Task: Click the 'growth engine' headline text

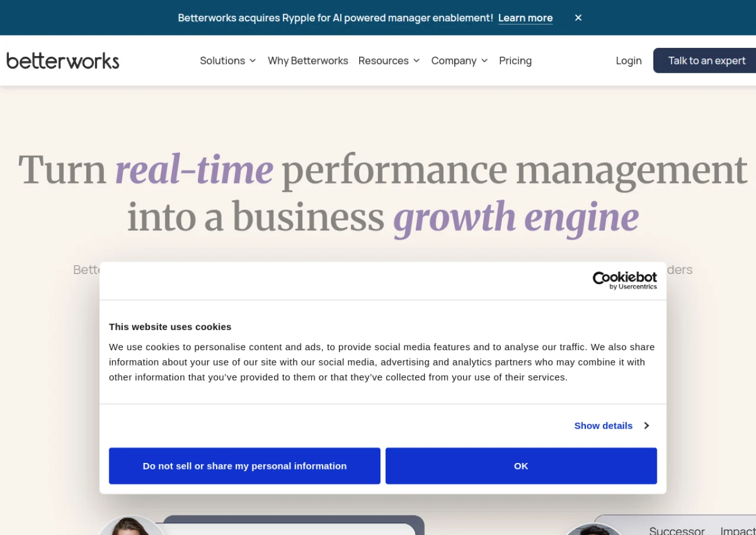Action: pos(516,218)
